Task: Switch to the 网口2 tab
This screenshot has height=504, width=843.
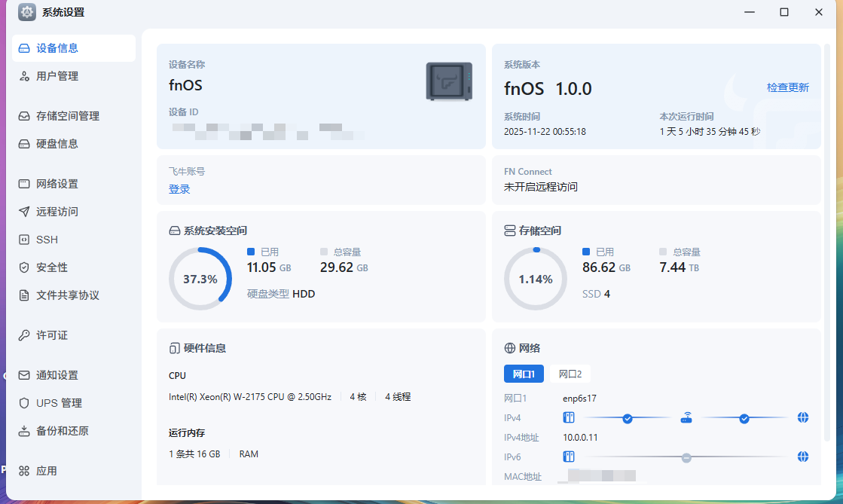Action: tap(570, 374)
